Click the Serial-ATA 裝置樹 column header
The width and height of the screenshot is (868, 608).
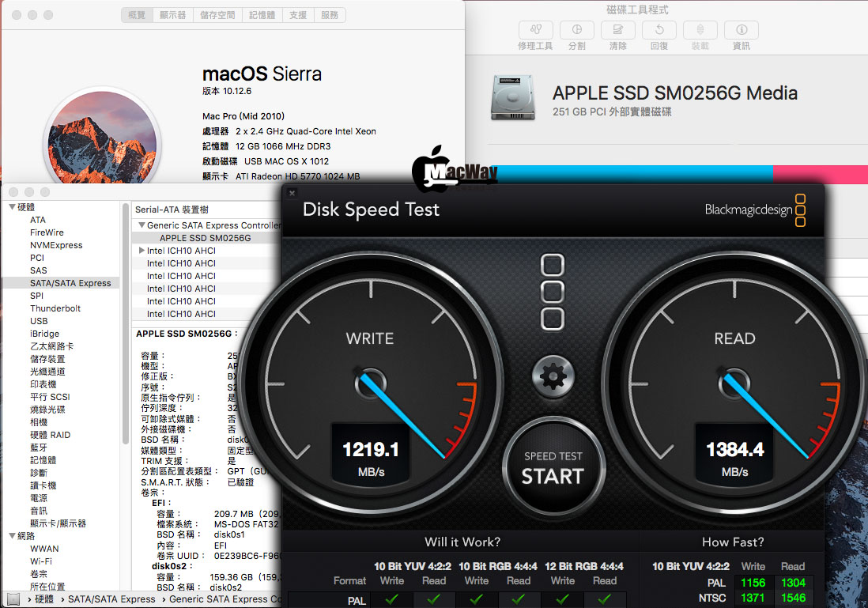172,210
